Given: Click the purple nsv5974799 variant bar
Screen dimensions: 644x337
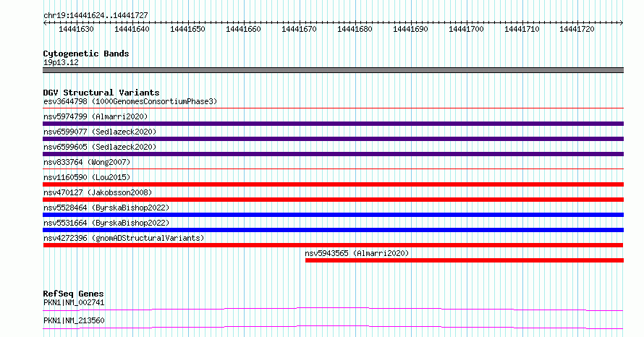Looking at the screenshot, I should tap(333, 124).
